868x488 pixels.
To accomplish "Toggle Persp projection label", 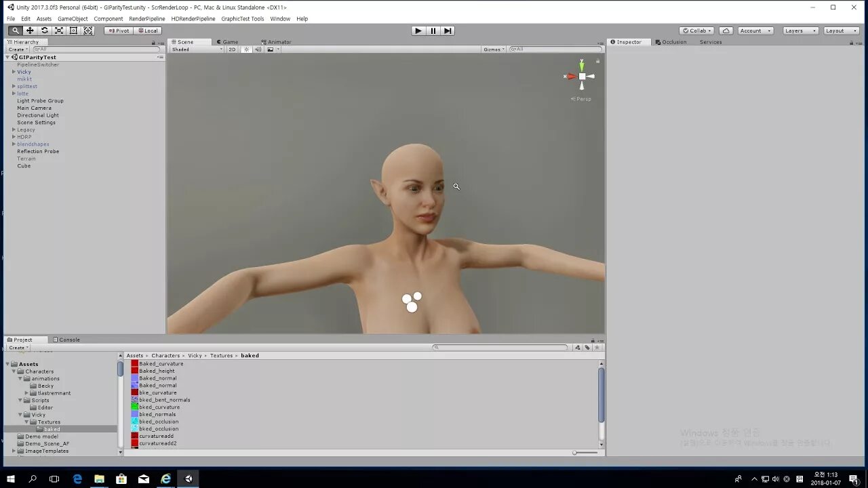I will pyautogui.click(x=581, y=99).
